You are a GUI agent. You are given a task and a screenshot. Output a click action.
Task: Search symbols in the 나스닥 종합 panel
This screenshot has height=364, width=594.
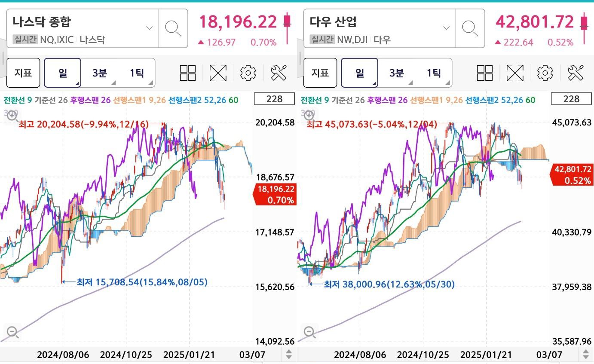point(173,28)
